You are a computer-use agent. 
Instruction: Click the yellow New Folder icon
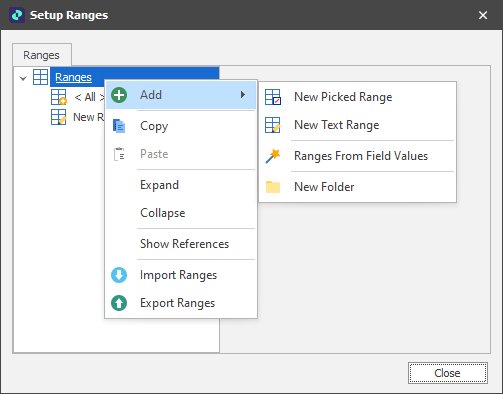[273, 187]
